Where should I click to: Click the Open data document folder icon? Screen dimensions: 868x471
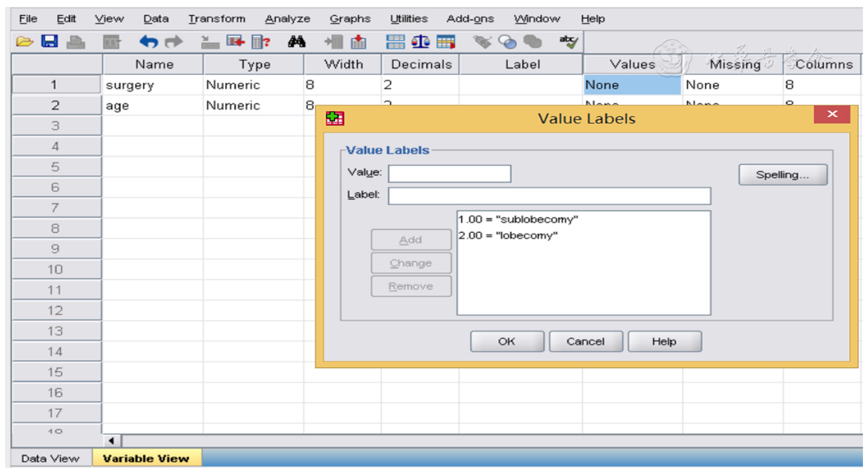pyautogui.click(x=25, y=42)
